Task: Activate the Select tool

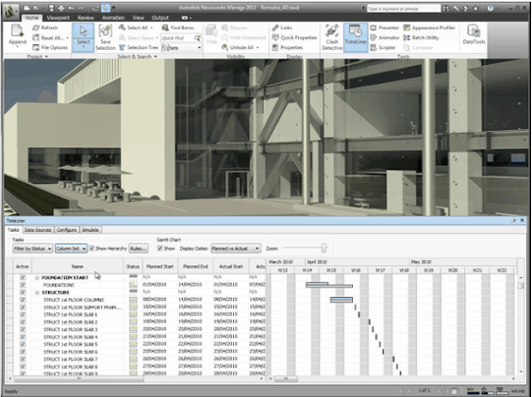Action: coord(83,38)
